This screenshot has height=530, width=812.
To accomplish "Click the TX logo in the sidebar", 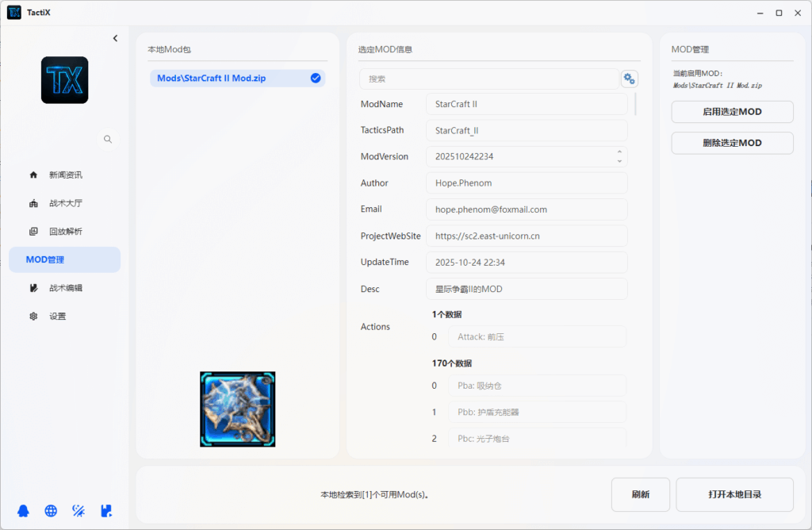I will pos(64,80).
